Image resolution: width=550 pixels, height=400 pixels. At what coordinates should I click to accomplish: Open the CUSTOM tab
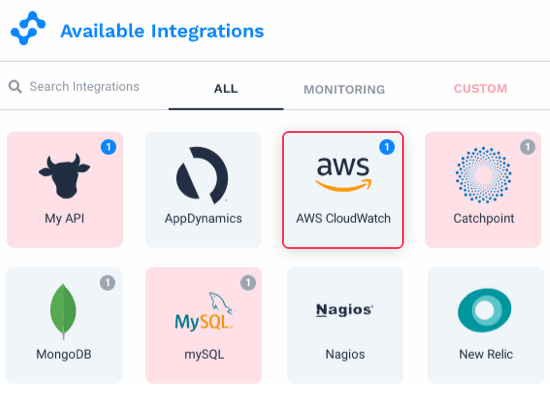481,89
